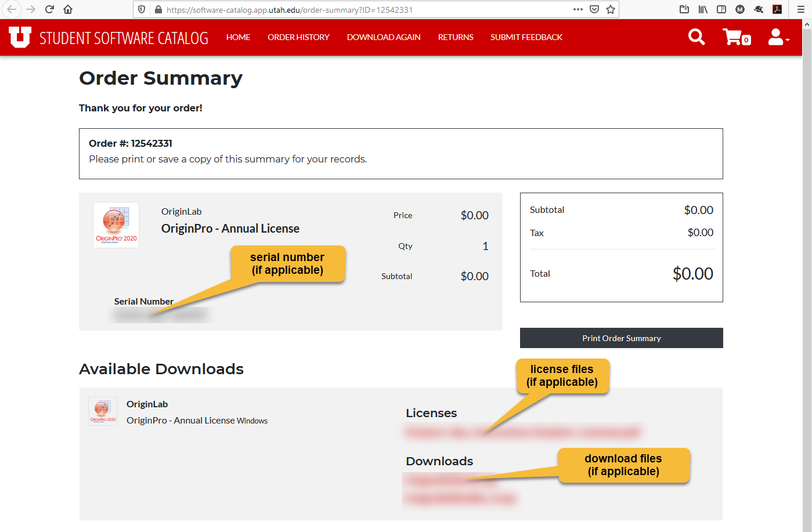Viewport: 812px width, 532px height.
Task: Click the Student Software Catalog title
Action: tap(124, 38)
